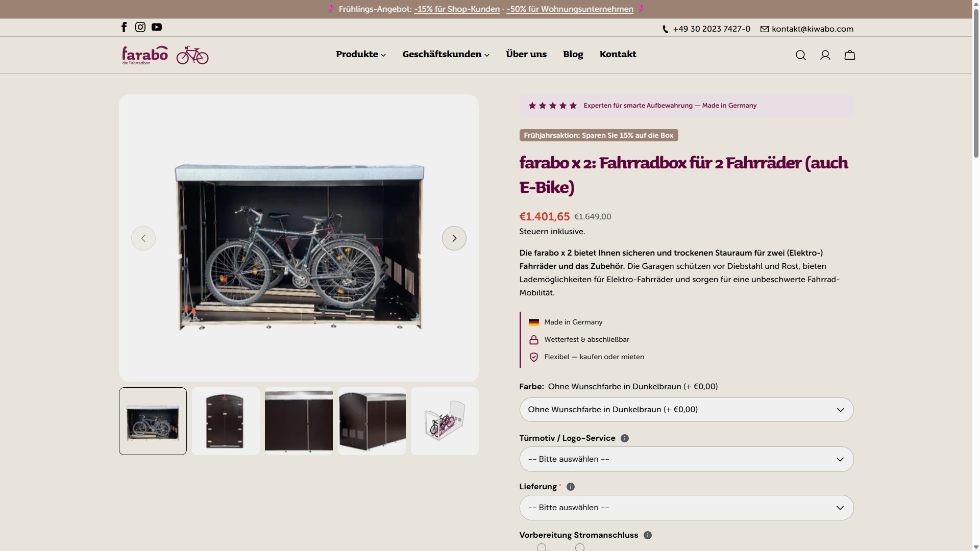Click the -15% für Shop-Kunden link
The width and height of the screenshot is (980, 551).
(457, 9)
